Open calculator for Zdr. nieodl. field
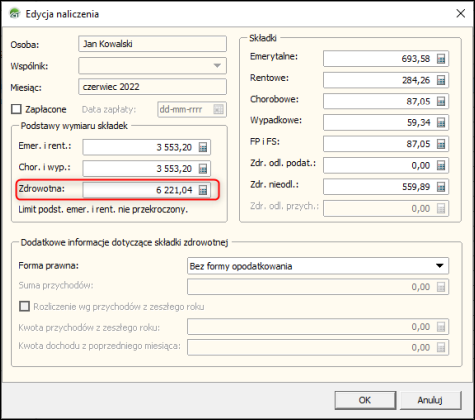Image resolution: width=475 pixels, height=420 pixels. coord(441,187)
